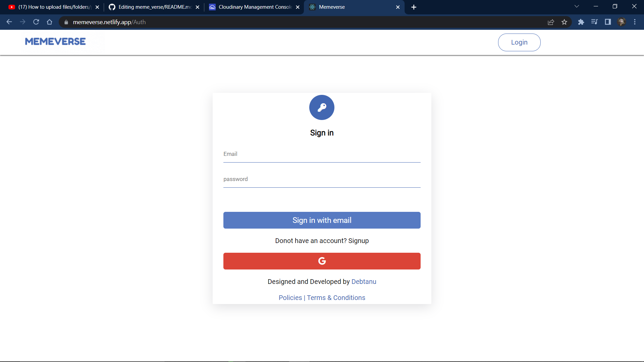
Task: Reload the Memeverse page
Action: point(36,22)
